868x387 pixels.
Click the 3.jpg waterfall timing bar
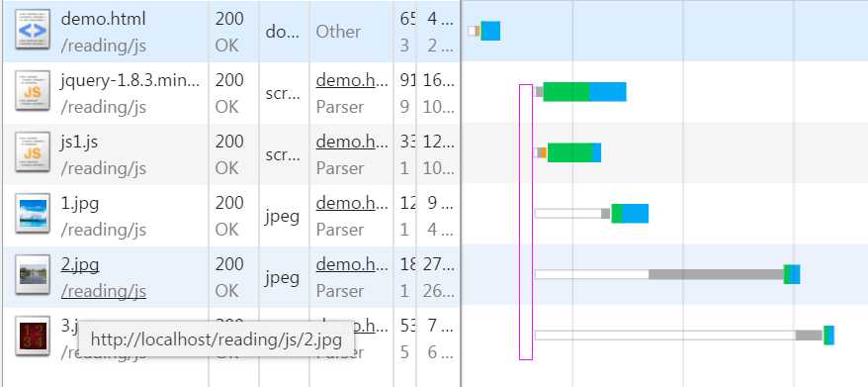[684, 336]
